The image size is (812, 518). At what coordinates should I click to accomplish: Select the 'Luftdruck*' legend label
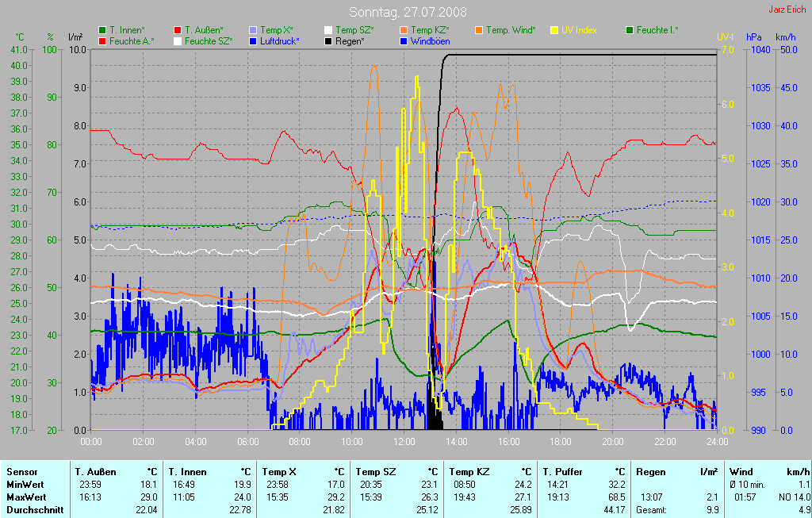(280, 41)
